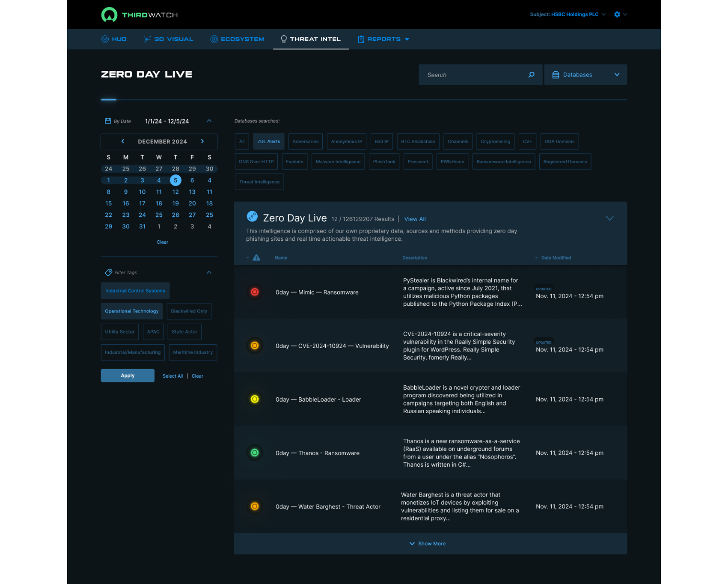Image resolution: width=728 pixels, height=584 pixels.
Task: Click the View All results link
Action: 415,219
